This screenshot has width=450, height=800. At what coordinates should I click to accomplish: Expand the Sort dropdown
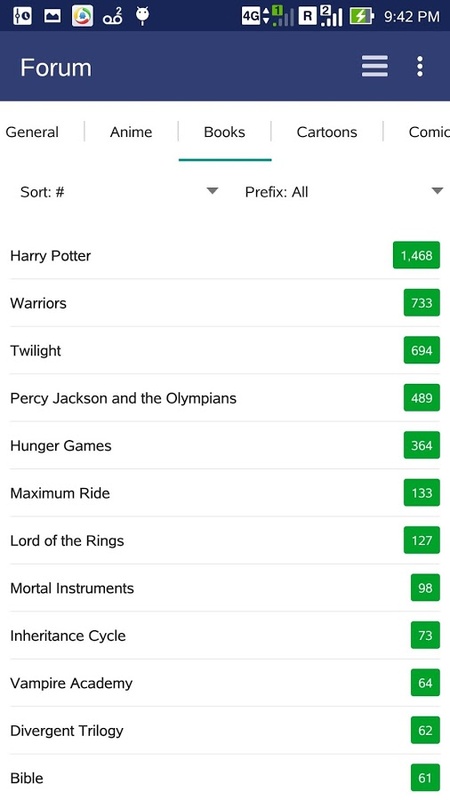[x=119, y=192]
